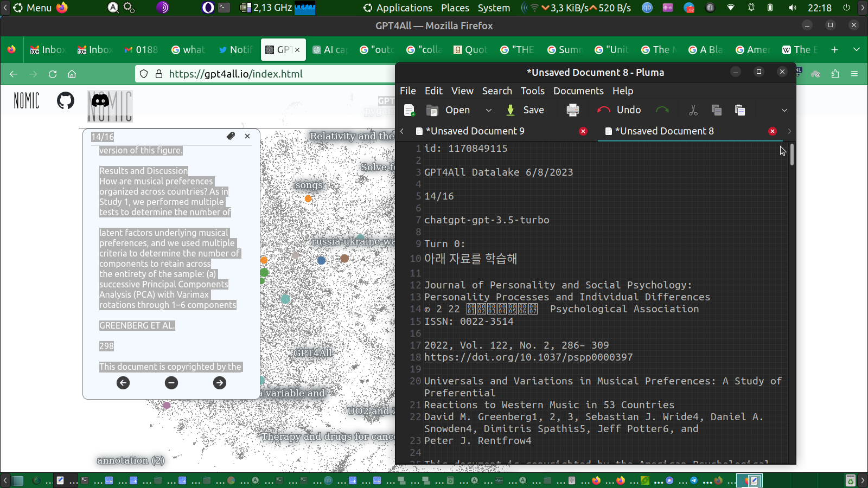Click the new document icon in Pluma

click(x=410, y=110)
